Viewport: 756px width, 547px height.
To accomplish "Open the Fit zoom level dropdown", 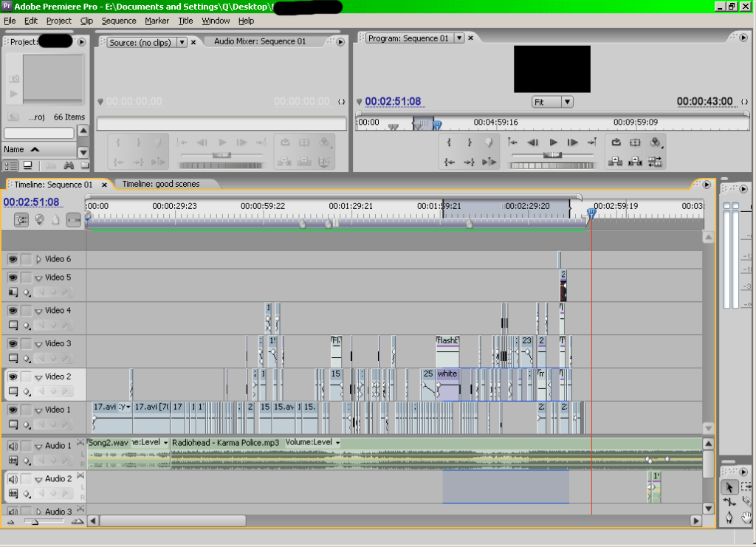I will click(568, 102).
